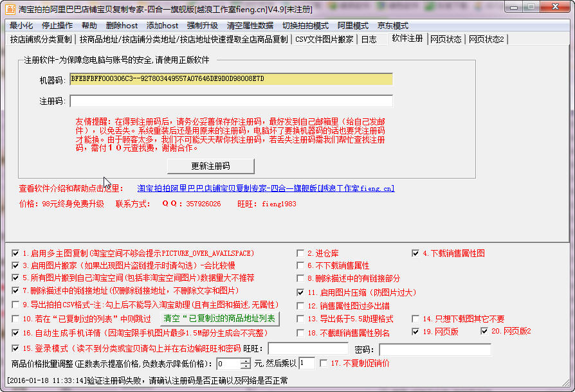
Task: Click the 然后乘以 multiplier field
Action: [307, 364]
